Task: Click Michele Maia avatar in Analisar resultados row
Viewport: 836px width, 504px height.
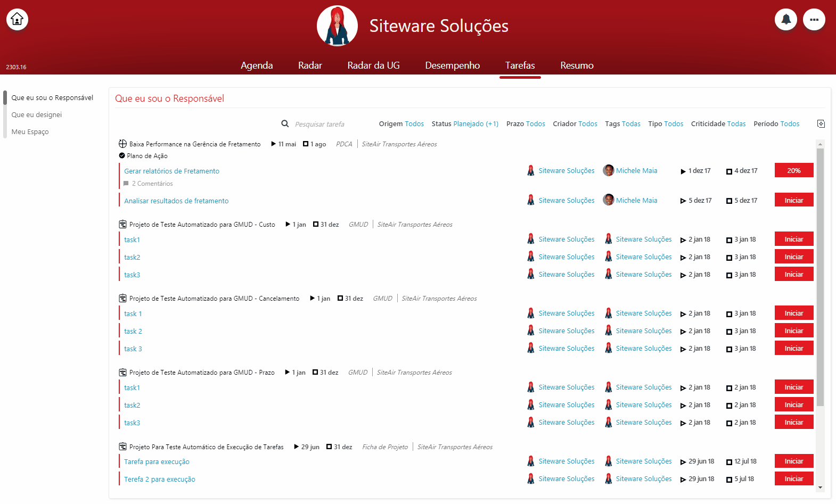Action: click(x=608, y=200)
